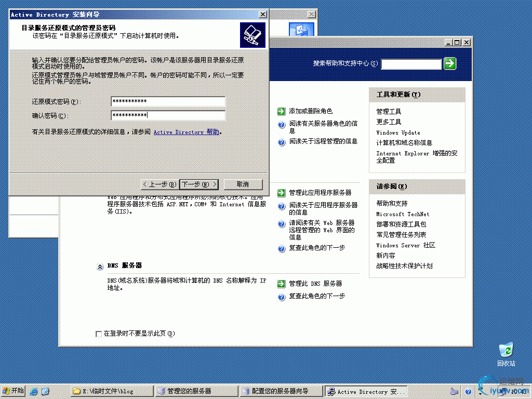The width and height of the screenshot is (532, 399).
Task: Open 更多工具 link
Action: point(389,122)
